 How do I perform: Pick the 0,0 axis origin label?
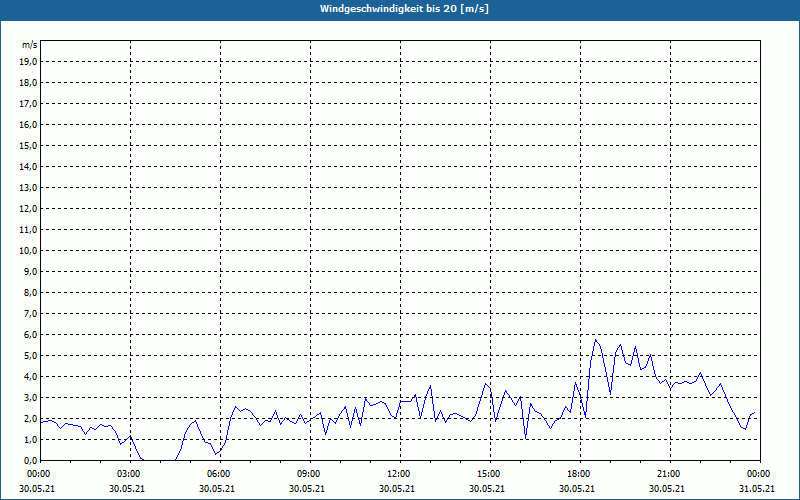pyautogui.click(x=30, y=461)
